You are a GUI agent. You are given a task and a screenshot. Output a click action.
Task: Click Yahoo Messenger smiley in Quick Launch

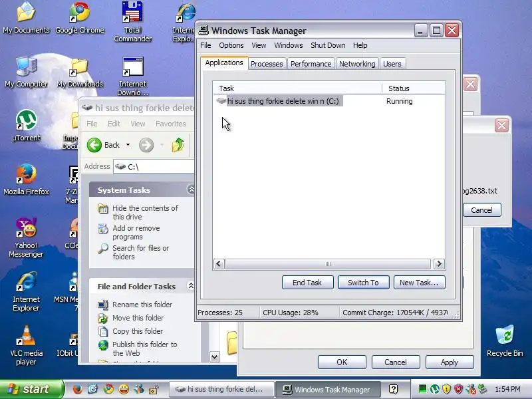(x=124, y=389)
